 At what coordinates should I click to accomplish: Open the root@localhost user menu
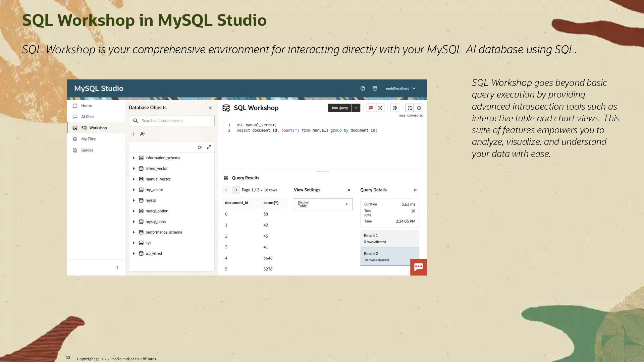400,88
